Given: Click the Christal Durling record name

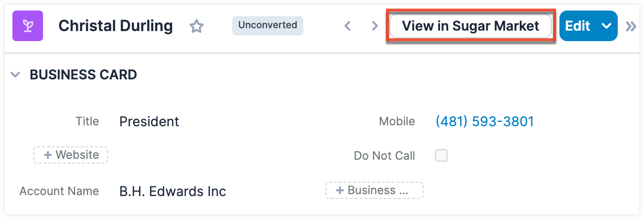Looking at the screenshot, I should (x=116, y=26).
